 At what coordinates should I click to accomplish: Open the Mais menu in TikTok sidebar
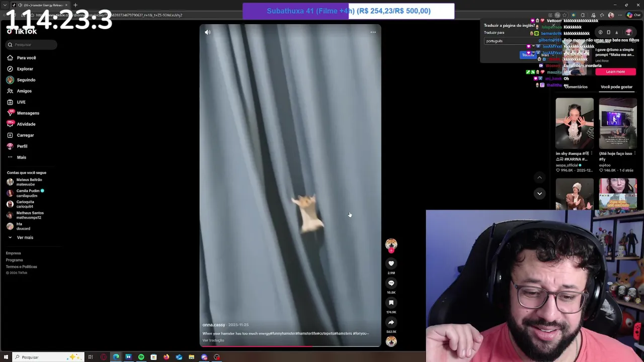(x=17, y=157)
